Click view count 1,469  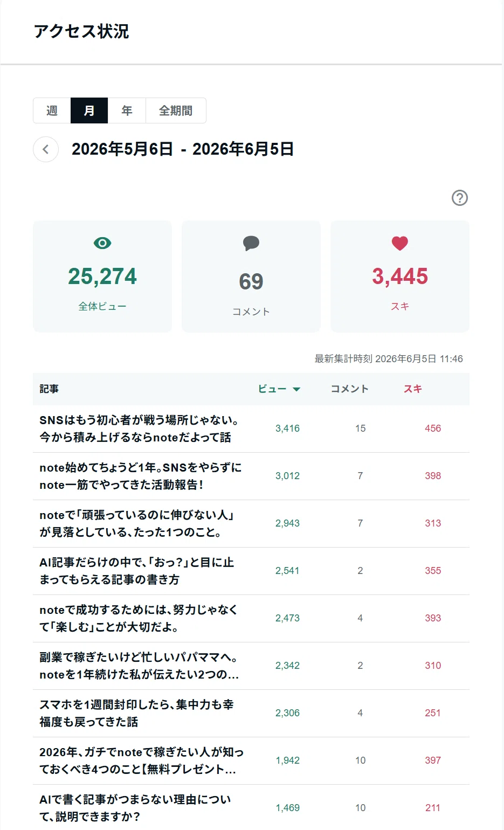(x=287, y=808)
